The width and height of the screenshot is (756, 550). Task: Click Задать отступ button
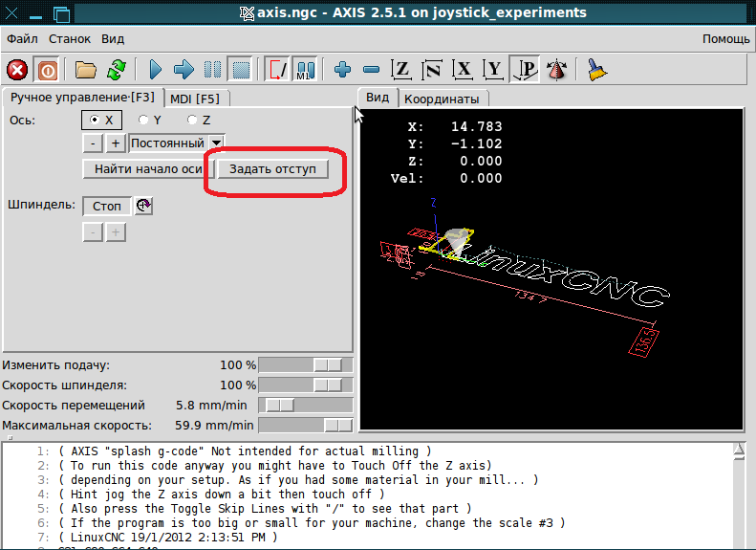(x=273, y=169)
